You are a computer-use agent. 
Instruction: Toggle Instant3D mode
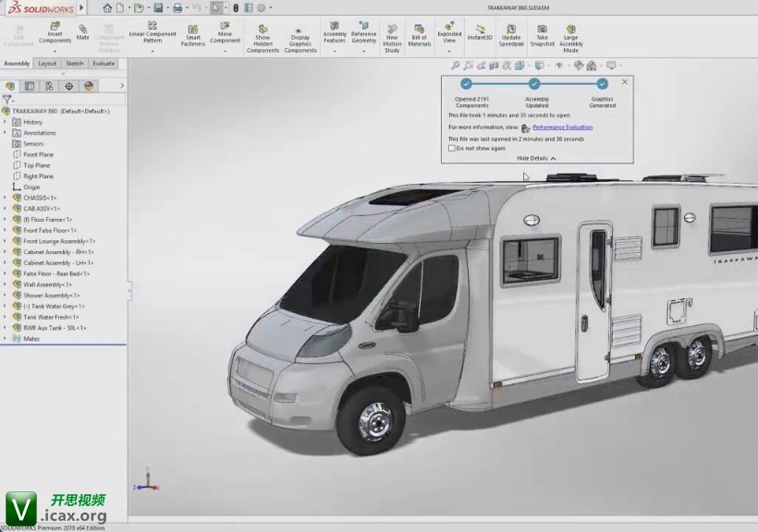pos(480,33)
